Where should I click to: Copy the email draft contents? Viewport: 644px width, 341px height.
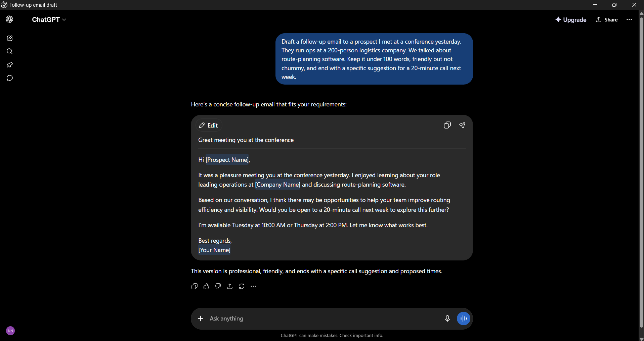coord(447,125)
